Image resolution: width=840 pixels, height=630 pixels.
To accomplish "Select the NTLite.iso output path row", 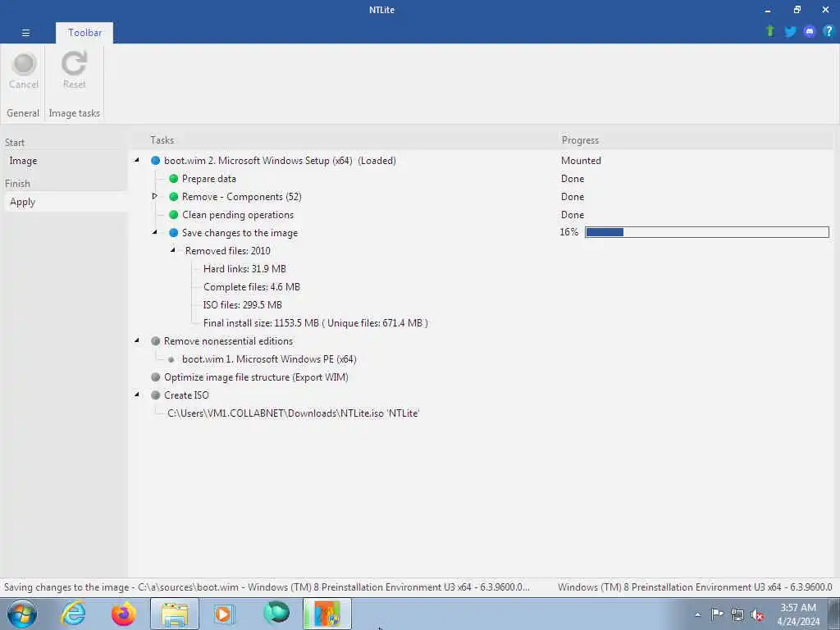I will (294, 413).
